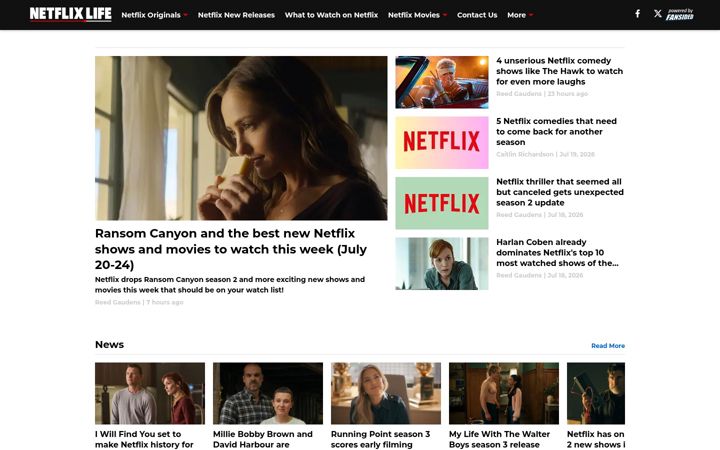720x450 pixels.
Task: Open the X (Twitter) icon in header
Action: [658, 14]
